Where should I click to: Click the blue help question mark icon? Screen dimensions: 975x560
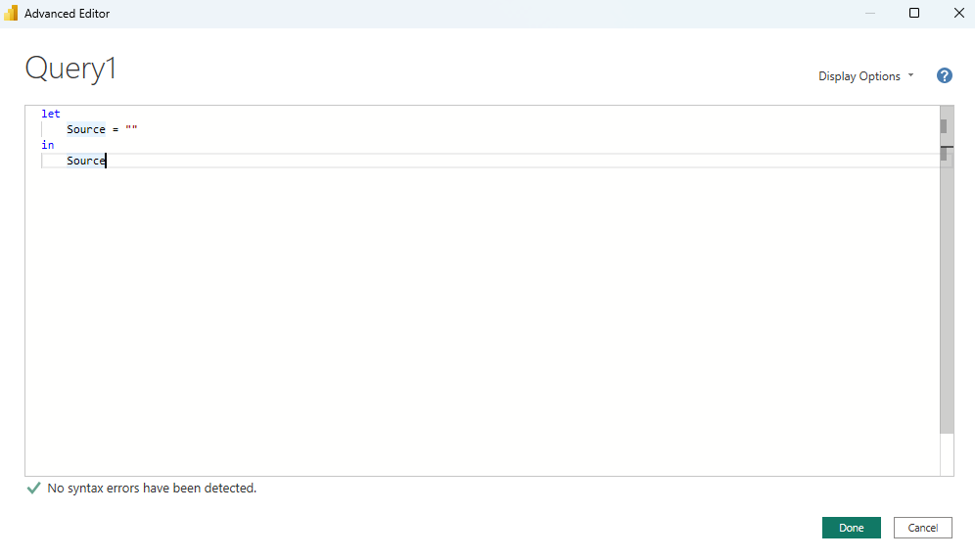click(945, 75)
